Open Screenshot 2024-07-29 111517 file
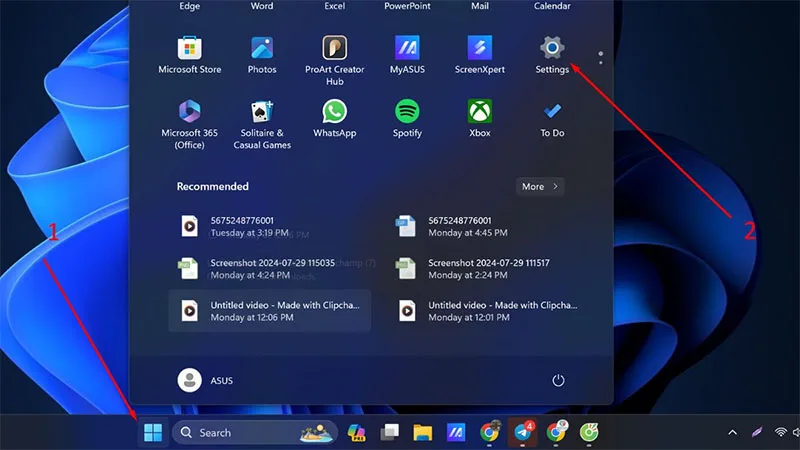This screenshot has width=800, height=450. click(x=487, y=268)
